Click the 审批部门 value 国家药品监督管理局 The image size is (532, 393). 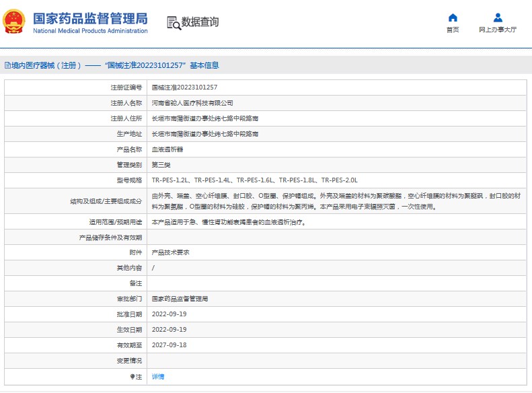(180, 299)
